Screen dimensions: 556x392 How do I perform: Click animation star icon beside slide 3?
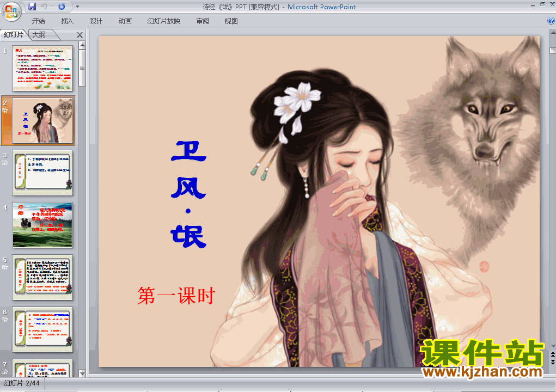[5, 163]
